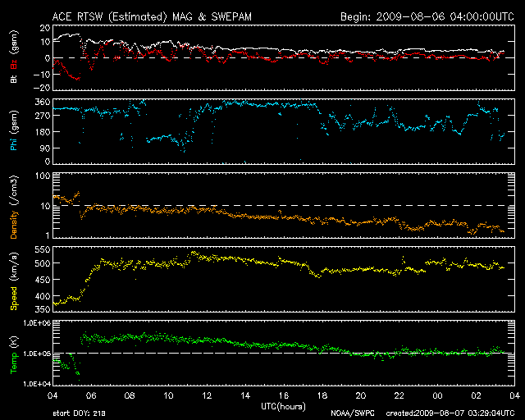525x420 pixels.
Task: Click the '100' tick on the Density axis
Action: coord(42,176)
